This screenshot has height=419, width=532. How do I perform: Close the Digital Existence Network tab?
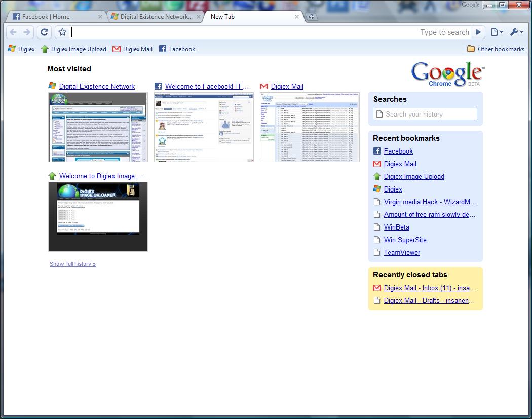click(199, 17)
